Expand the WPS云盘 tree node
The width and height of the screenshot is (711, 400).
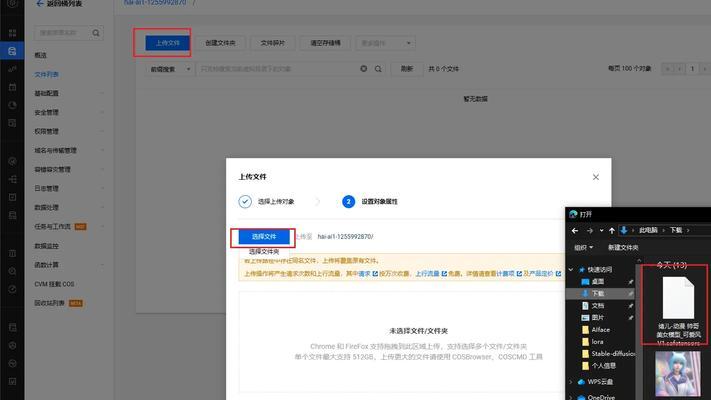pyautogui.click(x=571, y=382)
